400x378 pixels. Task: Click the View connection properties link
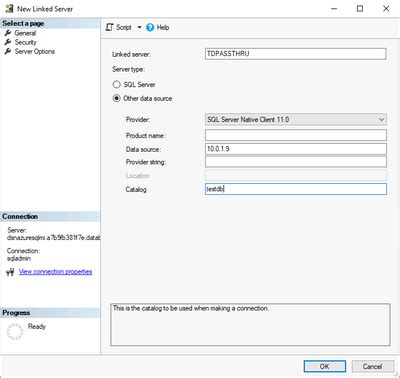click(x=55, y=272)
